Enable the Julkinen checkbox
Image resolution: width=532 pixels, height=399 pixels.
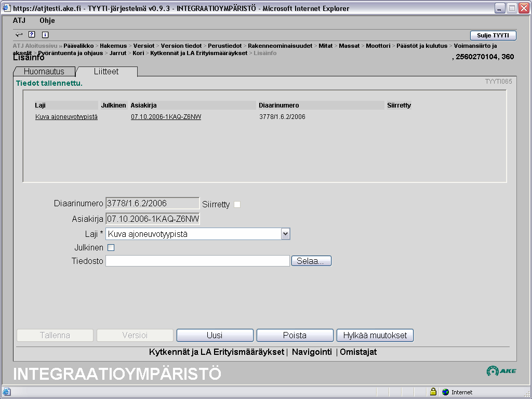pyautogui.click(x=111, y=248)
